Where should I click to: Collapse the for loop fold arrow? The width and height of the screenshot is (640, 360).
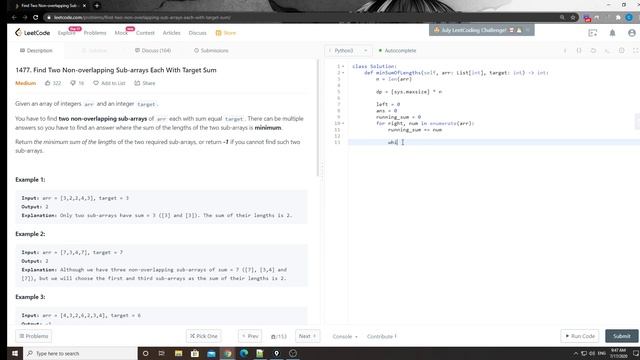click(343, 123)
